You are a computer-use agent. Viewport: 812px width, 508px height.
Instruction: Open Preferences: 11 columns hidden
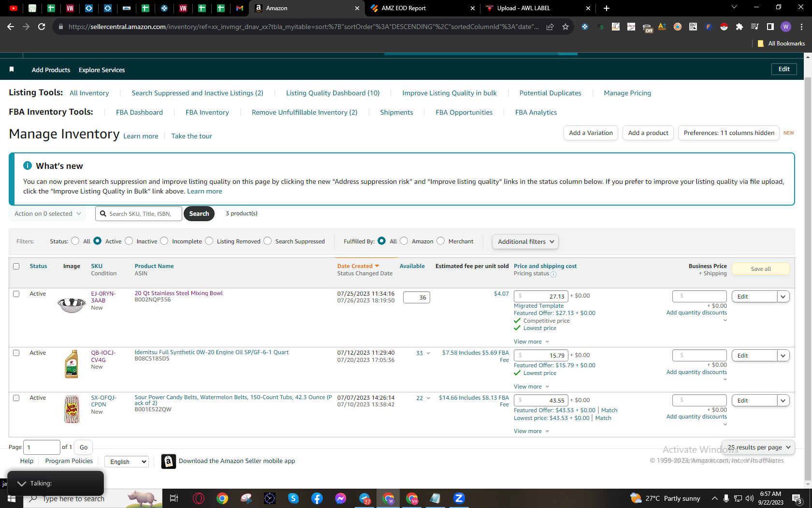pyautogui.click(x=729, y=133)
